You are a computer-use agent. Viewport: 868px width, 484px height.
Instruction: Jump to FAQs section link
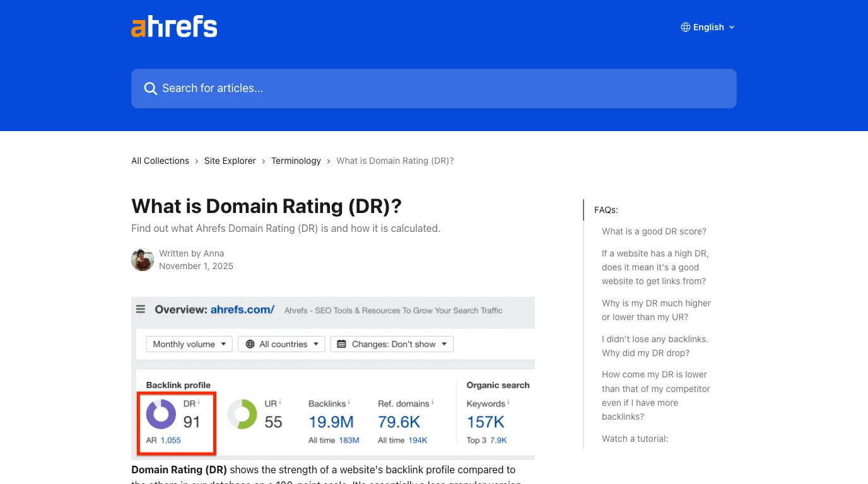click(x=606, y=210)
